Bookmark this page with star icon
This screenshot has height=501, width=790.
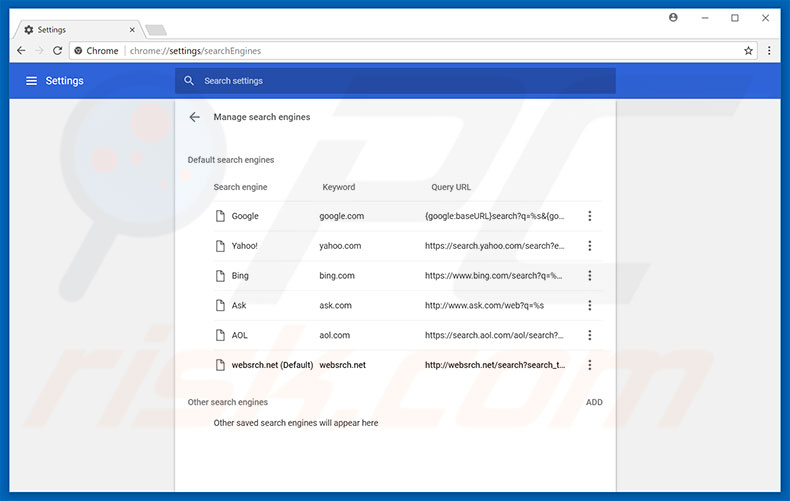point(748,50)
